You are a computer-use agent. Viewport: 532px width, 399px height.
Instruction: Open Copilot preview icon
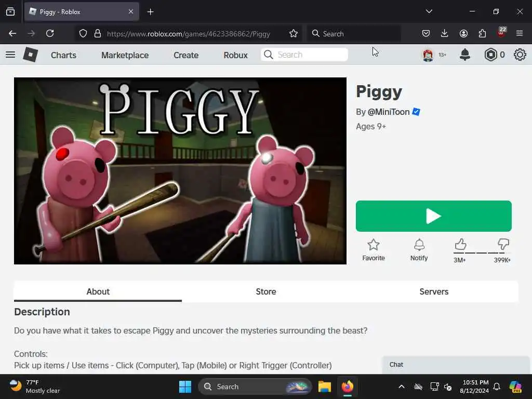pos(515,387)
